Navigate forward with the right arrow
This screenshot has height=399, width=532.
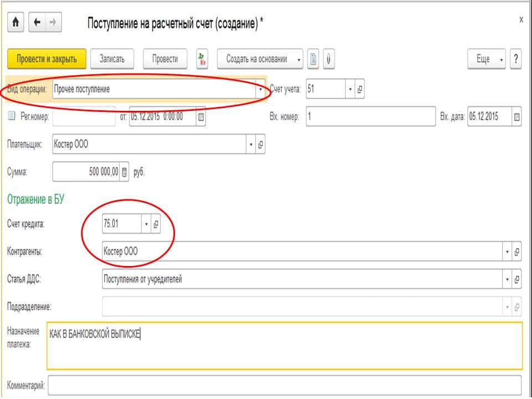[53, 22]
